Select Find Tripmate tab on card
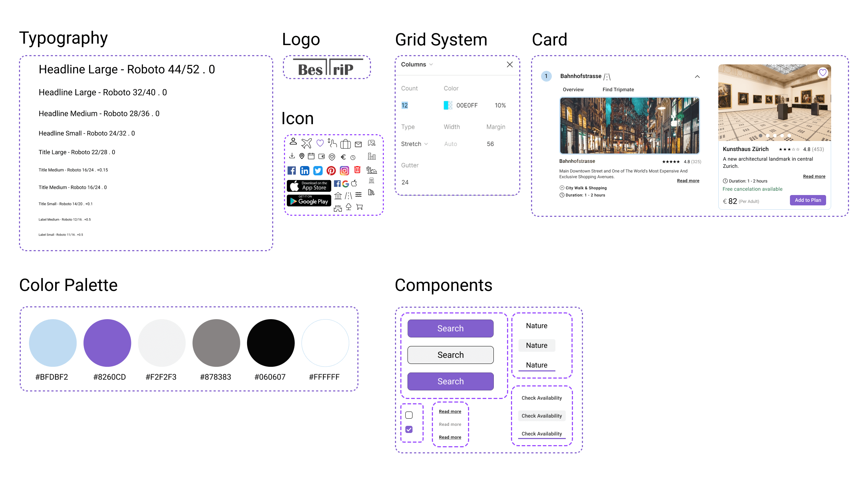 click(617, 89)
